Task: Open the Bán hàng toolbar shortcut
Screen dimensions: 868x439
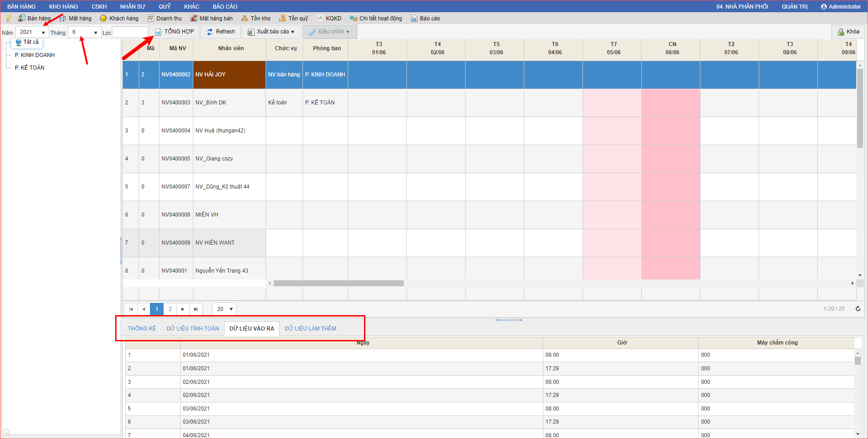Action: (x=34, y=19)
